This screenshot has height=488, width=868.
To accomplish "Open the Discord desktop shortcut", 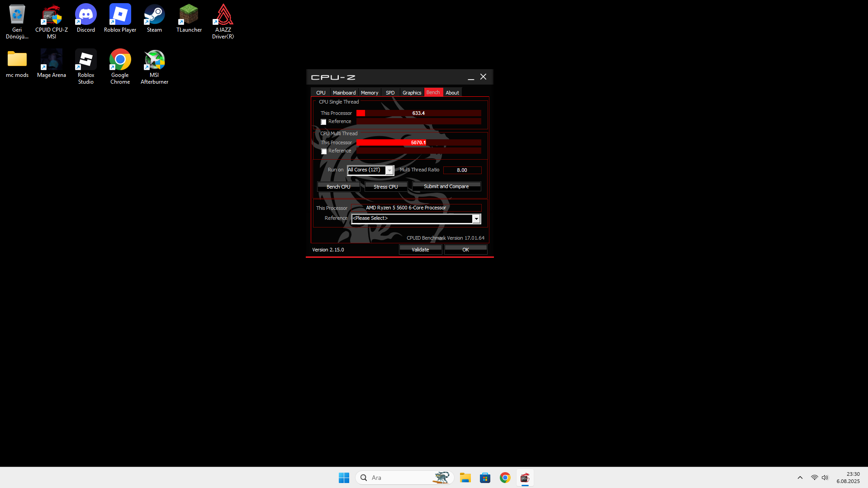I will point(86,19).
